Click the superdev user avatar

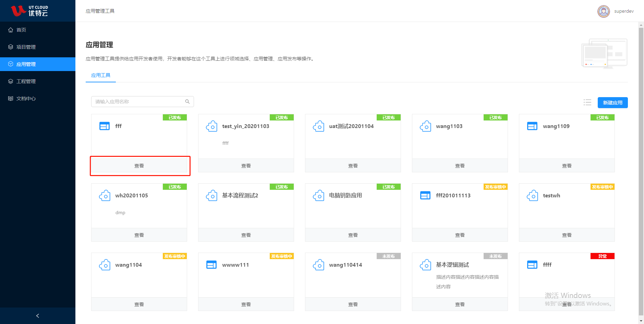pyautogui.click(x=604, y=11)
